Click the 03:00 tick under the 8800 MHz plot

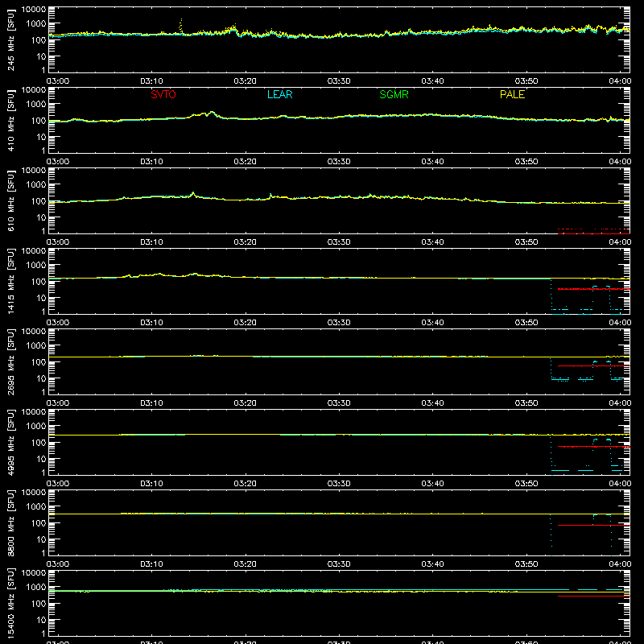pos(57,564)
